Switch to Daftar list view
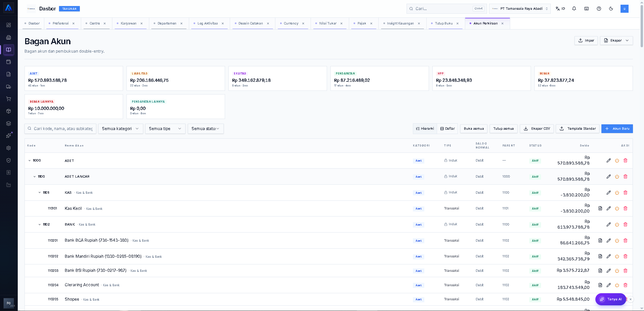The width and height of the screenshot is (644, 311). tap(447, 129)
